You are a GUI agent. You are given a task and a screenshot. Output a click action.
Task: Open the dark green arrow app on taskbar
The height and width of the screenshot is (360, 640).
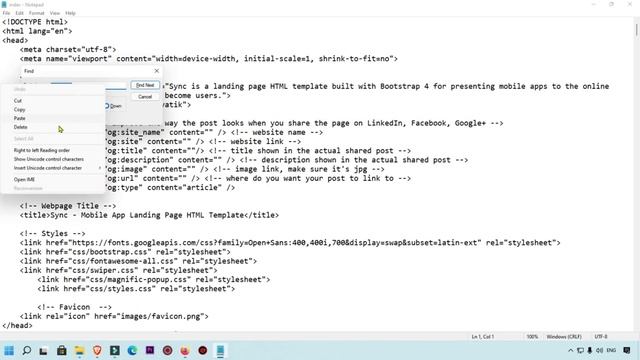(115, 350)
